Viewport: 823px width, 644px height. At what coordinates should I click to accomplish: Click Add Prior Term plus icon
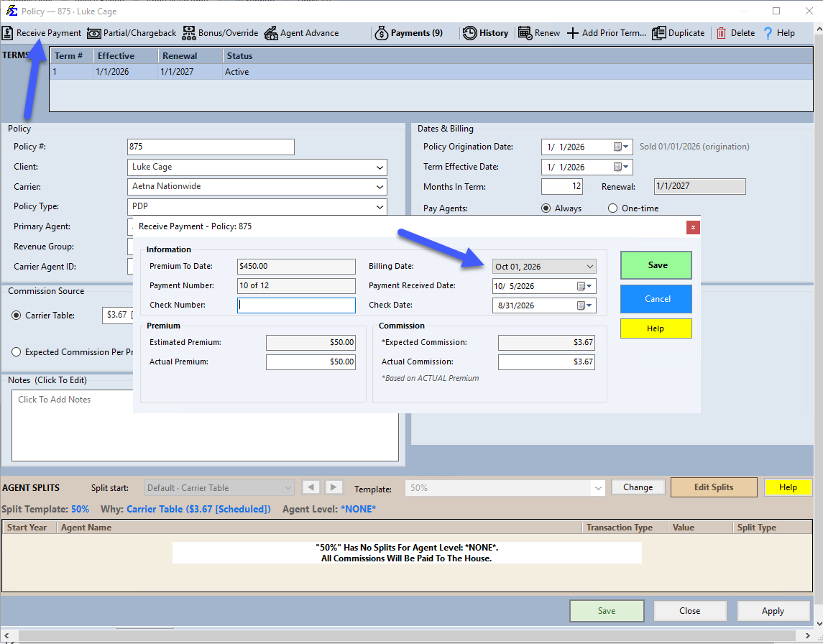click(573, 33)
